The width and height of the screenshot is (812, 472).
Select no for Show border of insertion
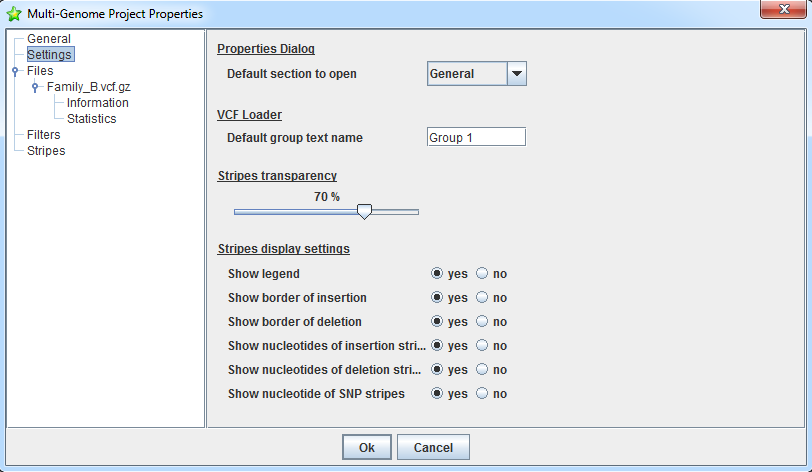482,298
